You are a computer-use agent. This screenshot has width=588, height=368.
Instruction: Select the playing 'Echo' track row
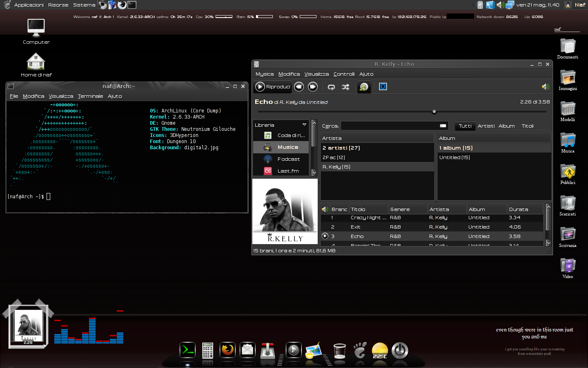(x=432, y=236)
